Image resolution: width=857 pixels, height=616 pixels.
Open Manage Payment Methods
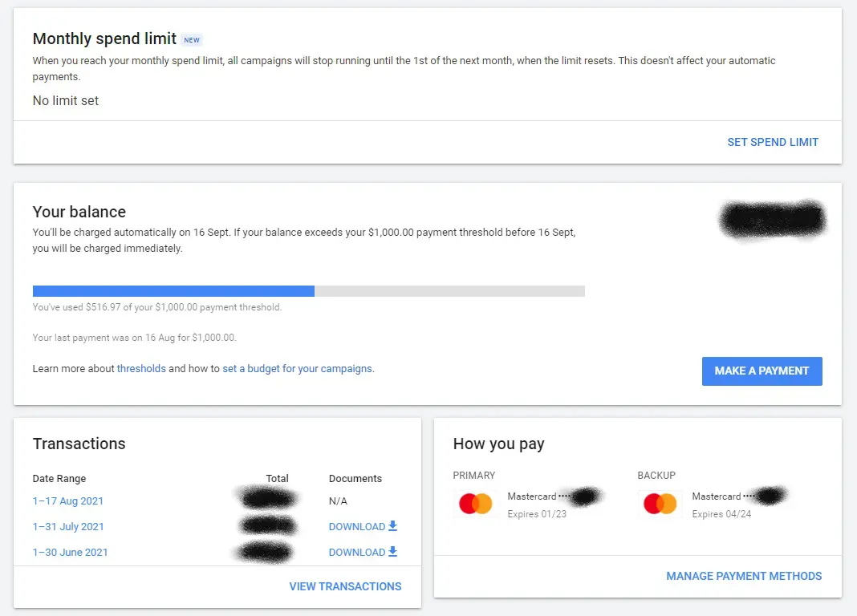(744, 576)
